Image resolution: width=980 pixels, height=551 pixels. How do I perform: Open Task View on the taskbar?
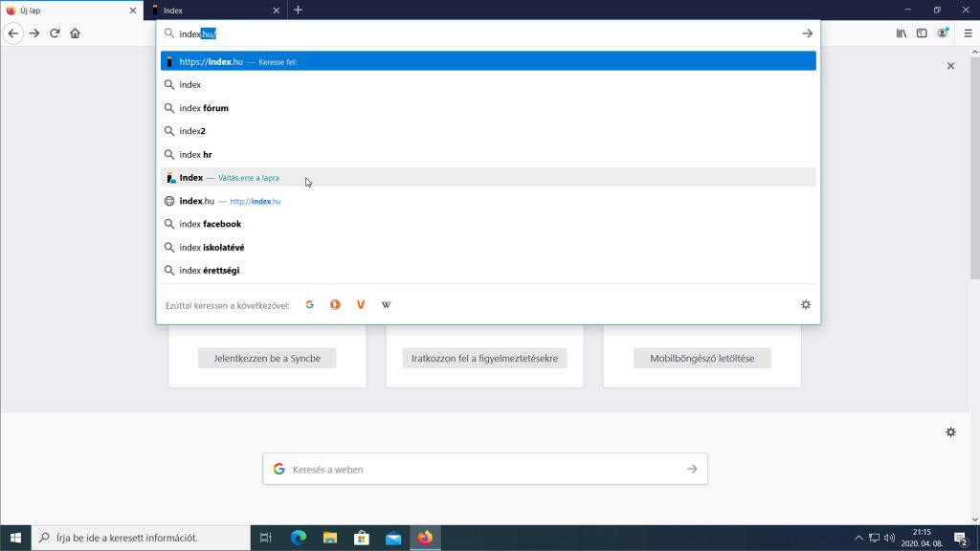(266, 538)
